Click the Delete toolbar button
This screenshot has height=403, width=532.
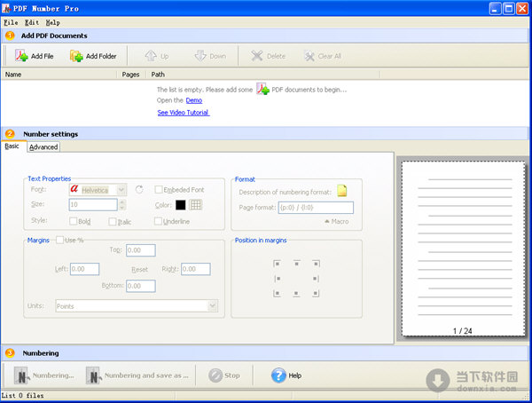pyautogui.click(x=268, y=56)
